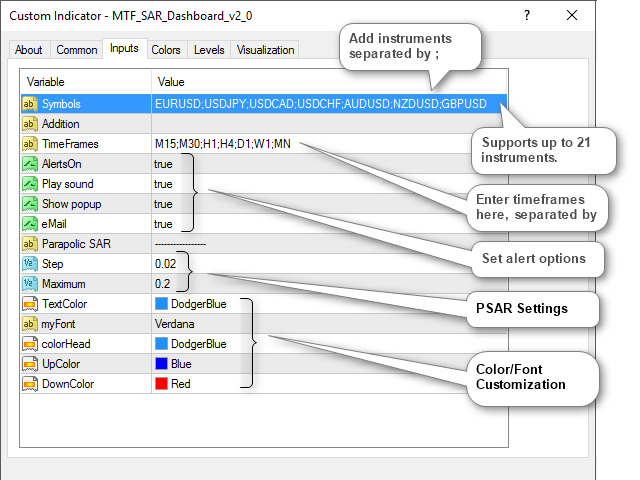Image resolution: width=640 pixels, height=480 pixels.
Task: Toggle the eMail true value
Action: [x=163, y=224]
